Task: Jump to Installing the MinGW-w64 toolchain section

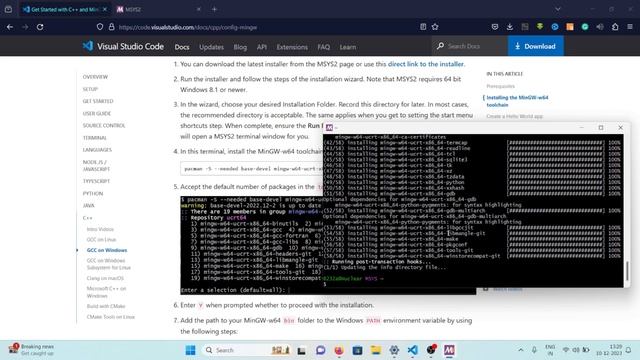Action: [x=517, y=101]
